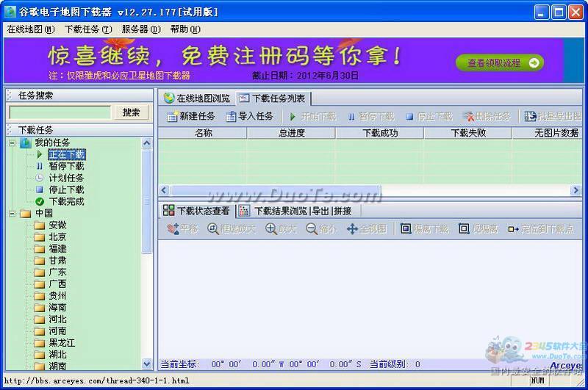Click the 名称 column header

(203, 133)
